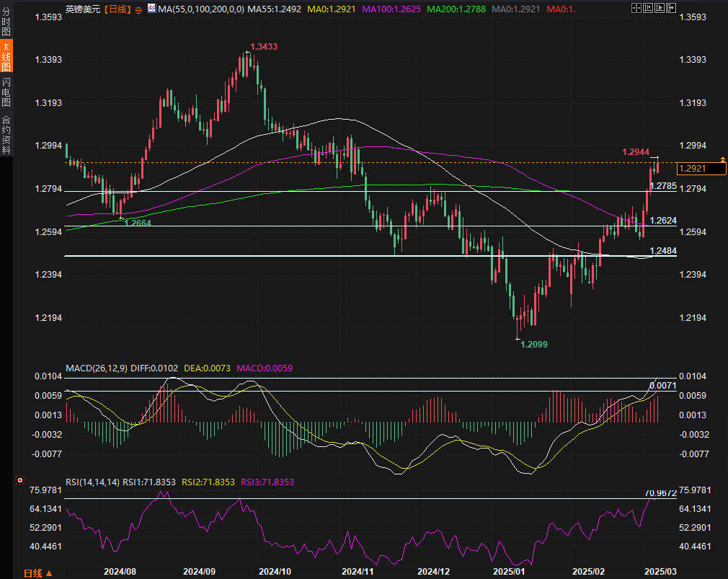Switch to the 分时图 side tab
728x579 pixels.
[x=6, y=23]
